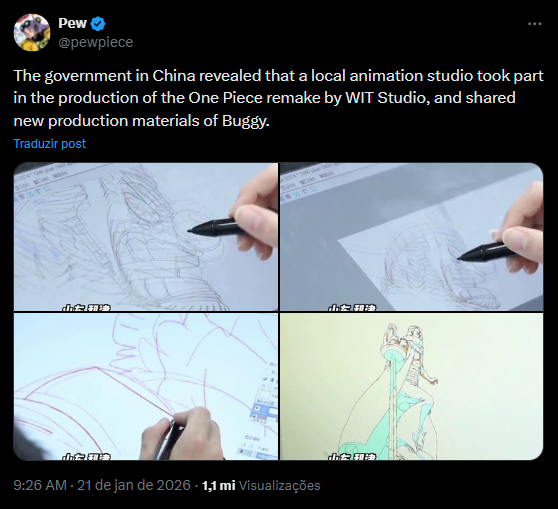Click the 21 de jan de 2026 date
This screenshot has height=509, width=558.
(134, 486)
